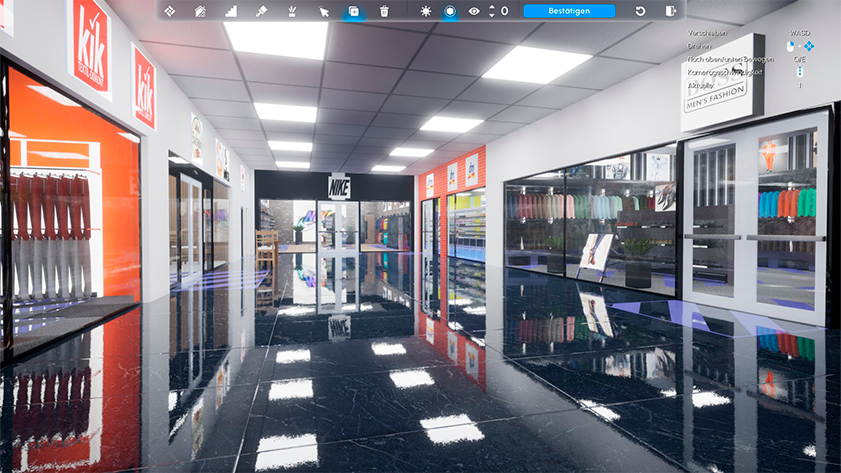The width and height of the screenshot is (841, 473).
Task: Open the house building tool
Action: tap(200, 11)
